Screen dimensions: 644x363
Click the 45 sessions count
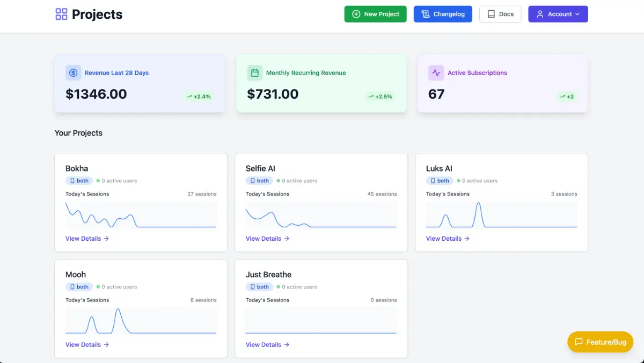point(382,194)
